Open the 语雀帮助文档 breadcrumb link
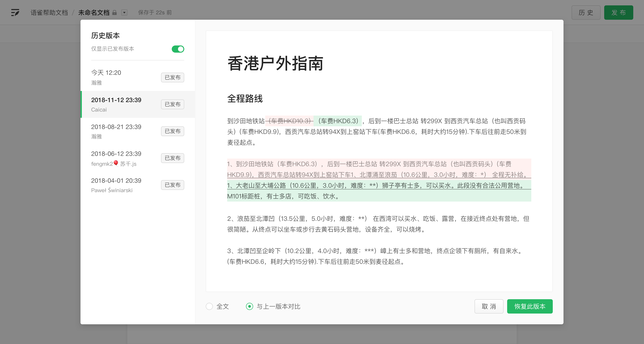The width and height of the screenshot is (644, 344). pyautogui.click(x=49, y=13)
